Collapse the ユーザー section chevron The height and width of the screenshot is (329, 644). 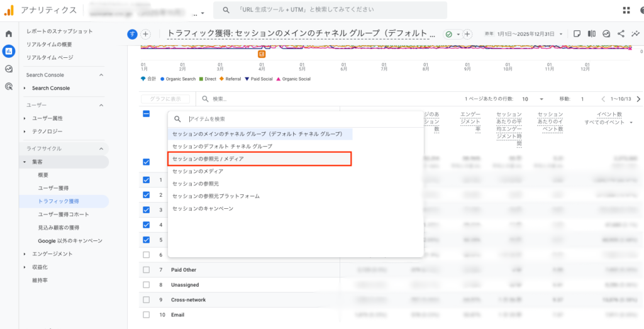pyautogui.click(x=101, y=105)
